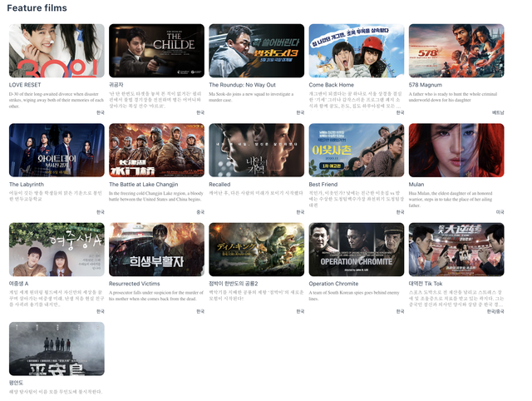Image resolution: width=532 pixels, height=401 pixels.
Task: Click the 한국 label under Resurrected Victims
Action: point(200,311)
